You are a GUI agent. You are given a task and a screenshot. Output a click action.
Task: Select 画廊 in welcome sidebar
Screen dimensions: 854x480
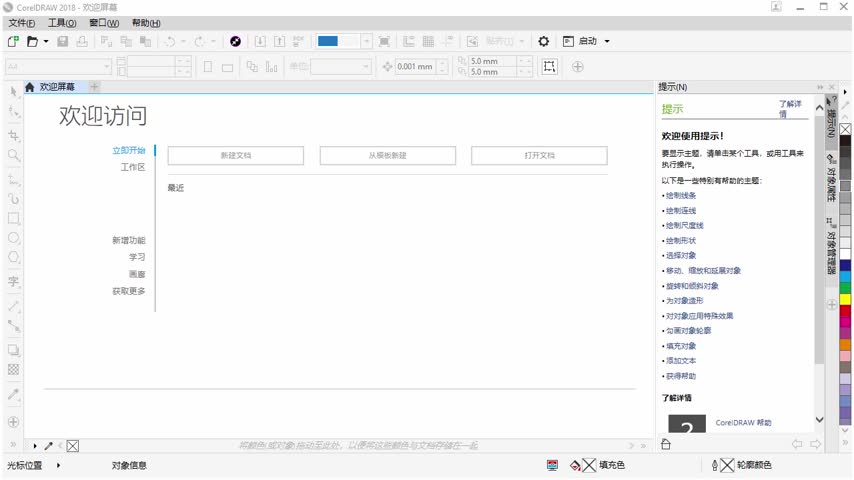tap(137, 274)
